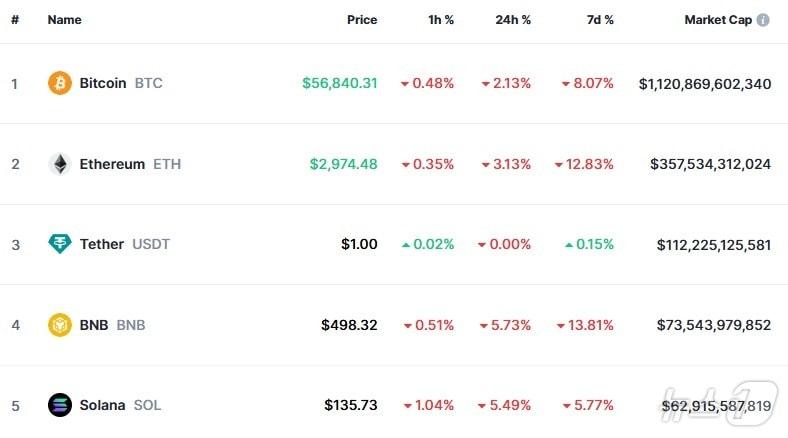Click the Solana logo icon
This screenshot has height=438, width=788.
pyautogui.click(x=60, y=405)
